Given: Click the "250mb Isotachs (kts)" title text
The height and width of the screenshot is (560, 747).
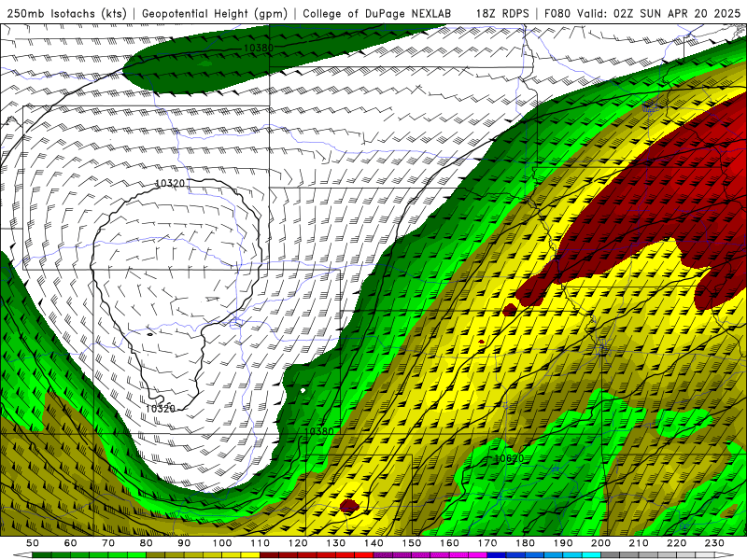Looking at the screenshot, I should tap(67, 13).
